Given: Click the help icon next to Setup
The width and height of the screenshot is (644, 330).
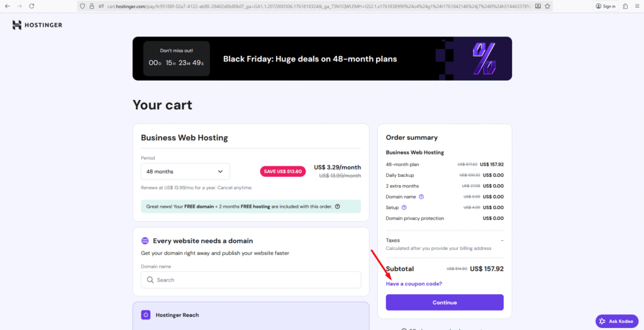Looking at the screenshot, I should click(x=404, y=207).
